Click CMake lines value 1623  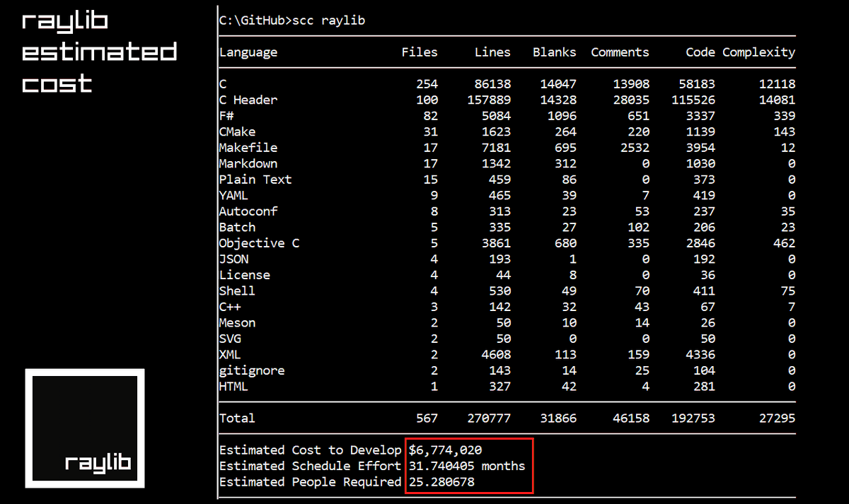coord(496,131)
